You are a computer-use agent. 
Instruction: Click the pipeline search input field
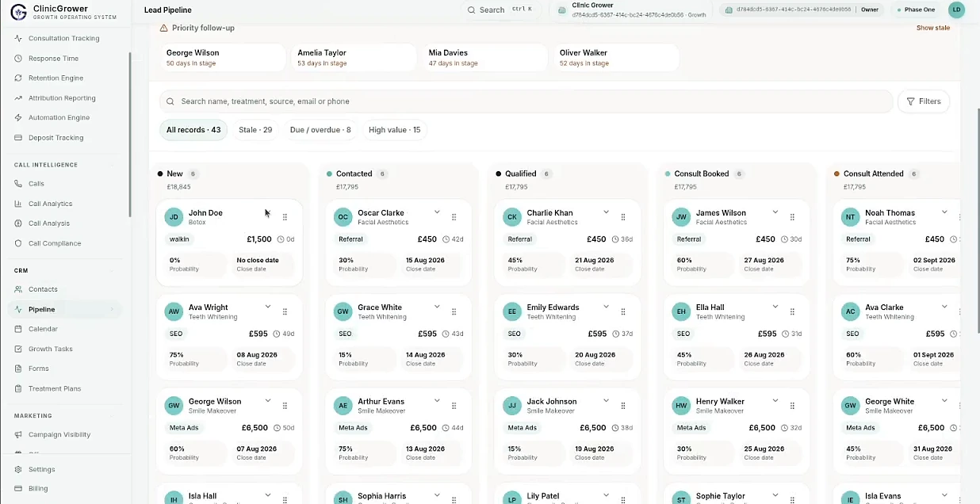526,101
